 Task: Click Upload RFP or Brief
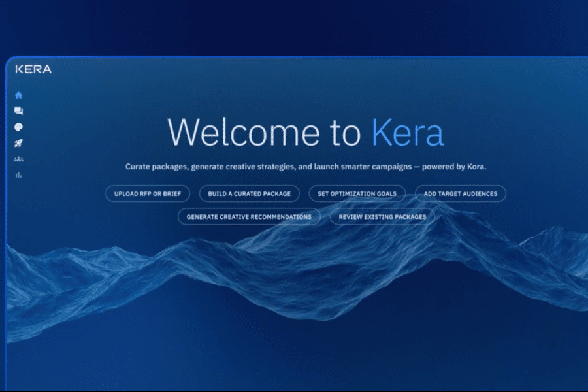147,193
